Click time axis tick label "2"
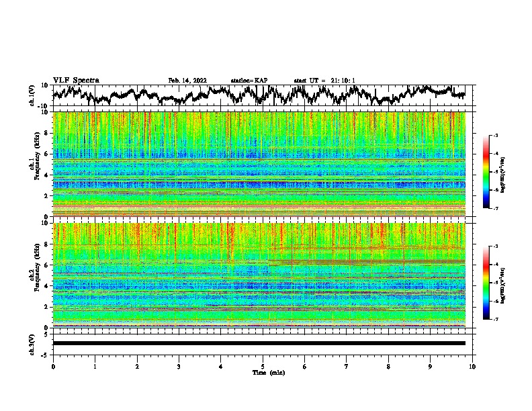The width and height of the screenshot is (532, 411). [137, 367]
